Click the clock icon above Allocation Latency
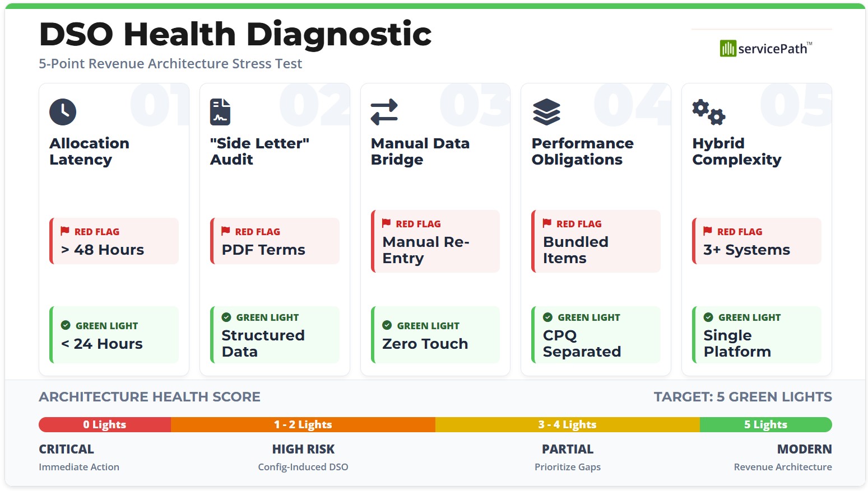868x491 pixels. pos(63,111)
